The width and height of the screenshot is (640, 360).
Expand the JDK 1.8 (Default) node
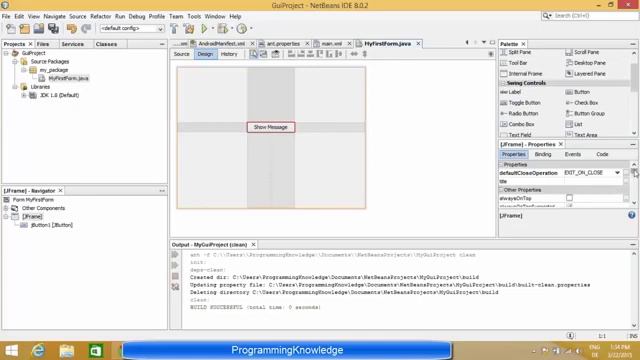click(x=24, y=95)
